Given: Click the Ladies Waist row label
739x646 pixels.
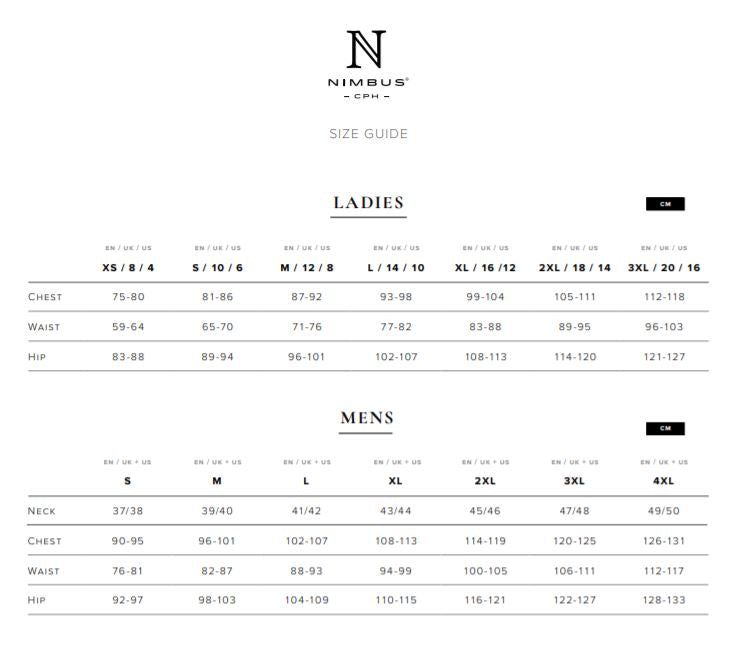Looking at the screenshot, I should pos(44,327).
